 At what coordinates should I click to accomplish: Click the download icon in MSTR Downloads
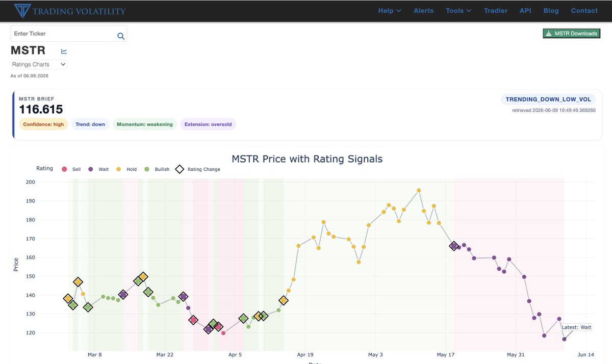(548, 34)
